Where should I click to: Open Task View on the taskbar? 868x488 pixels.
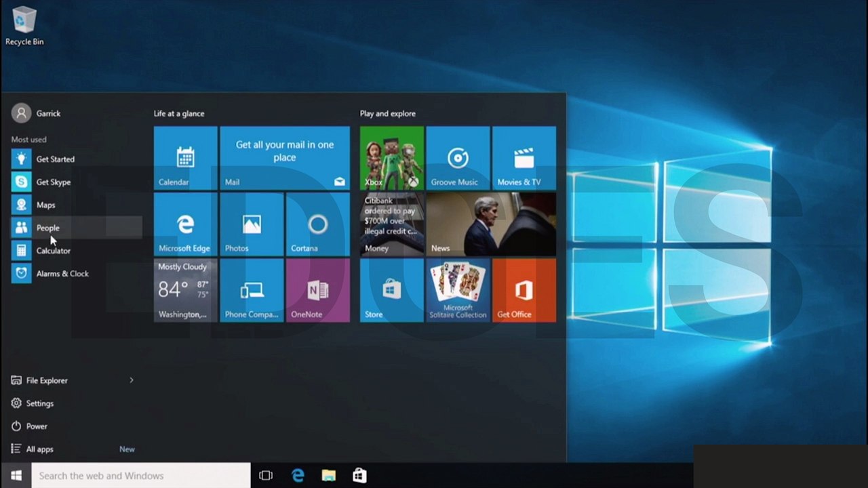click(x=266, y=476)
